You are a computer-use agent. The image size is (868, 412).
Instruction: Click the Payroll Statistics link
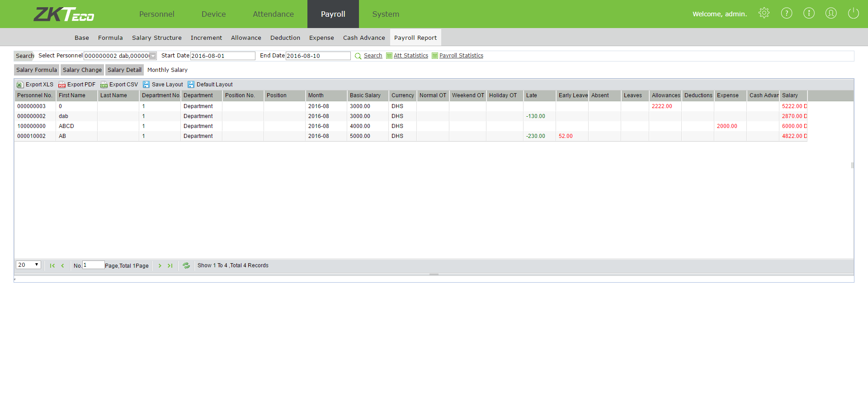coord(461,56)
